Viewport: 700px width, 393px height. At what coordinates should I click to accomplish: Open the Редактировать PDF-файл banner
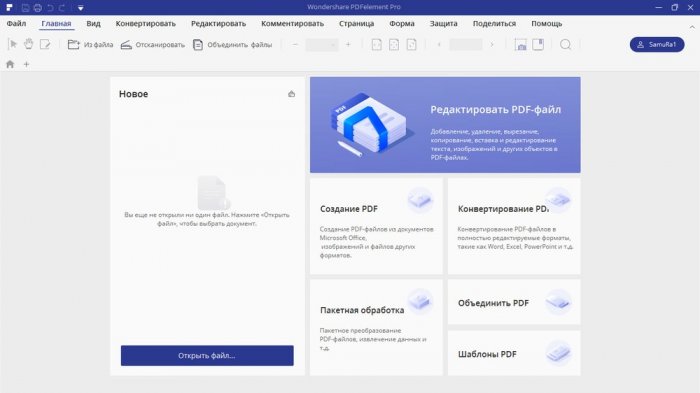tap(445, 125)
